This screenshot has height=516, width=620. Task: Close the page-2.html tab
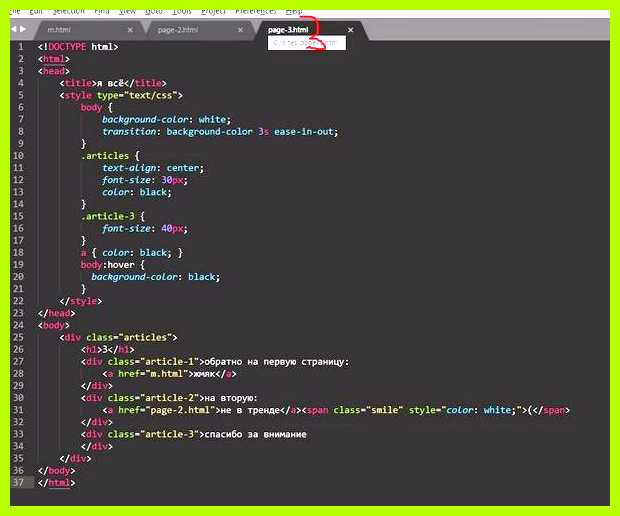240,30
